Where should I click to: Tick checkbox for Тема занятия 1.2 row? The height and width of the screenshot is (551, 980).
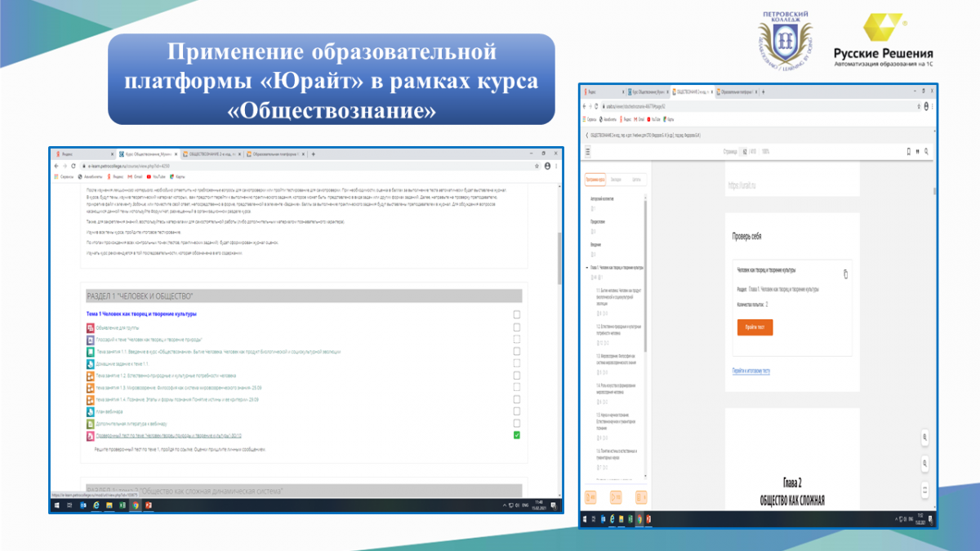pyautogui.click(x=516, y=375)
